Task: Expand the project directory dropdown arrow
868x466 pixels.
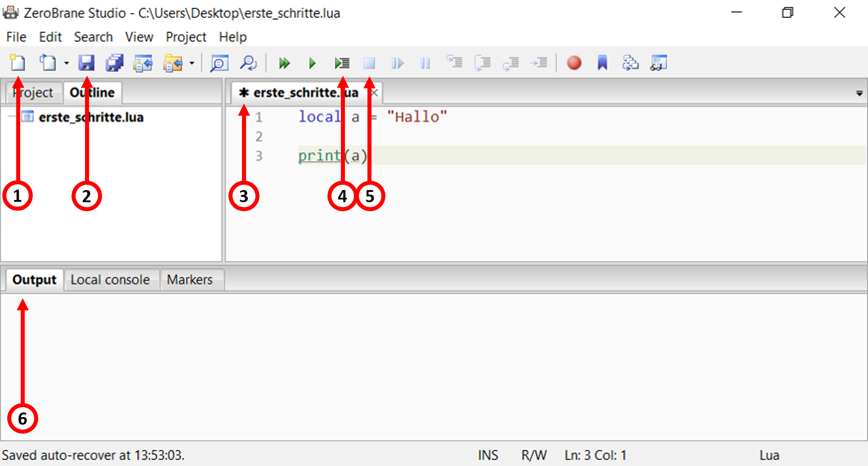Action: pos(192,63)
